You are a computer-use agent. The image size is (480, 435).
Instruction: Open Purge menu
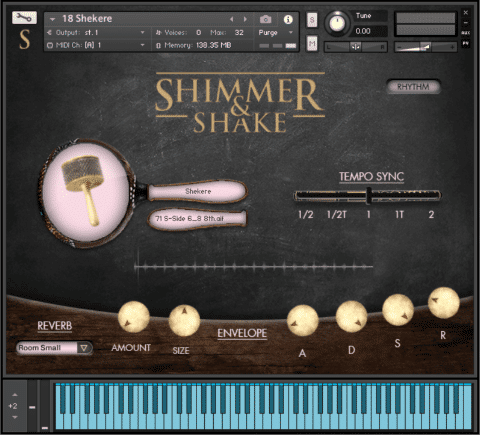pyautogui.click(x=275, y=33)
